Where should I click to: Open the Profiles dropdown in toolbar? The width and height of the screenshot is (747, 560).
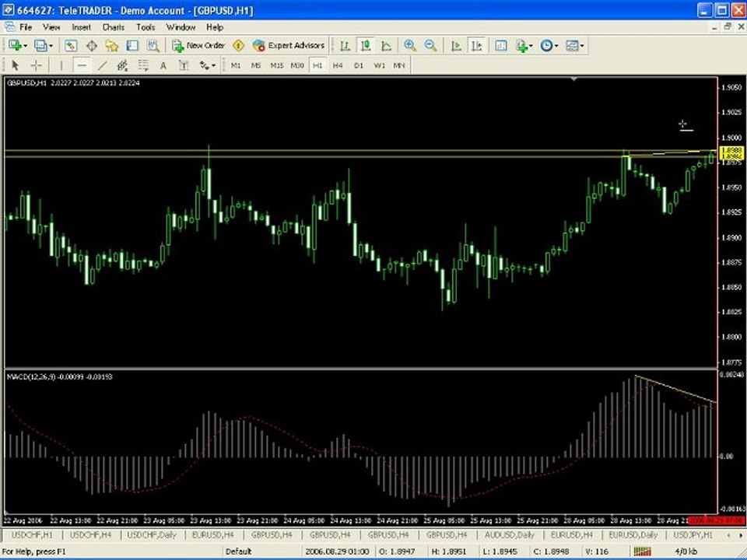(x=44, y=46)
